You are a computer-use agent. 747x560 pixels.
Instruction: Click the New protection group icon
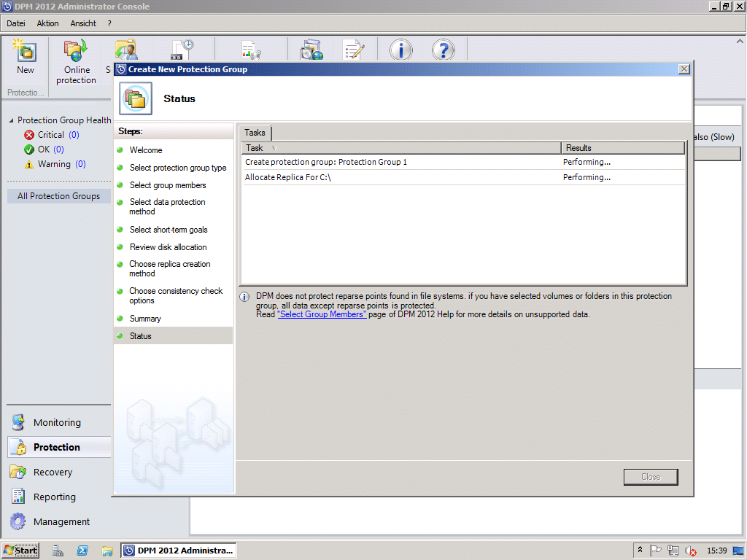click(26, 52)
